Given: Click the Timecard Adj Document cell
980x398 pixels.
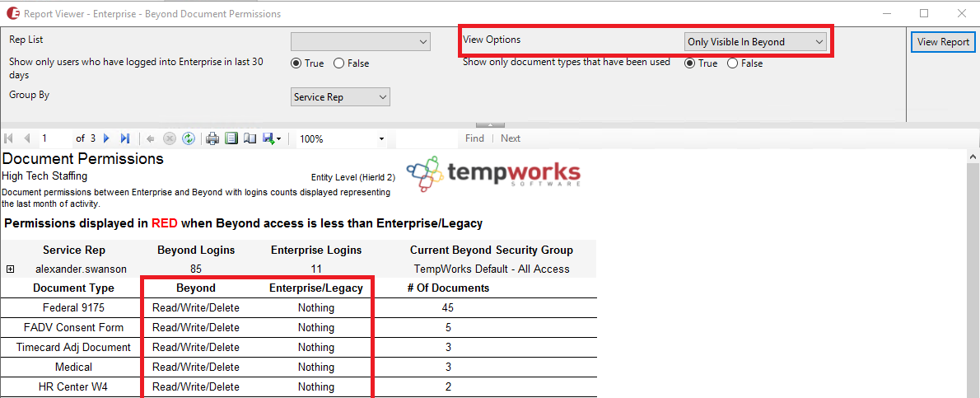Looking at the screenshot, I should point(73,347).
